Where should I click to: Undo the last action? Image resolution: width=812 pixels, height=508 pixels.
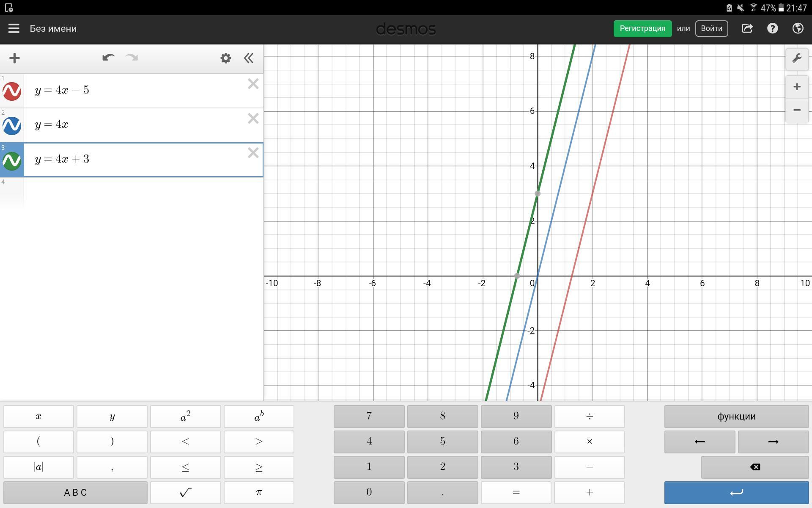[x=108, y=58]
